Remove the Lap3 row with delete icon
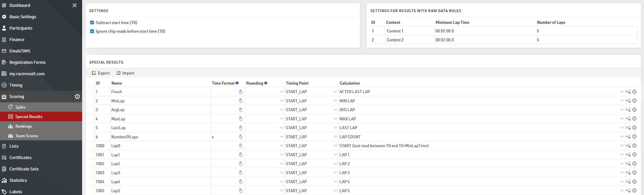The height and width of the screenshot is (195, 644). [x=634, y=173]
